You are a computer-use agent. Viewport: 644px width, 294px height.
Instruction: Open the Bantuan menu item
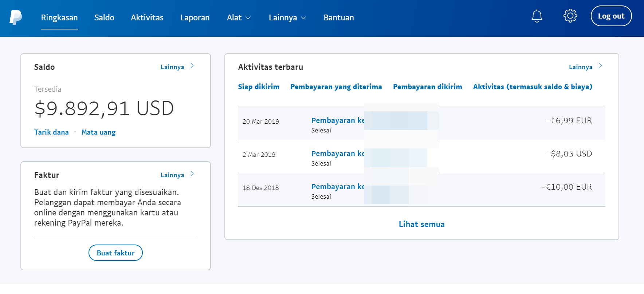click(339, 17)
